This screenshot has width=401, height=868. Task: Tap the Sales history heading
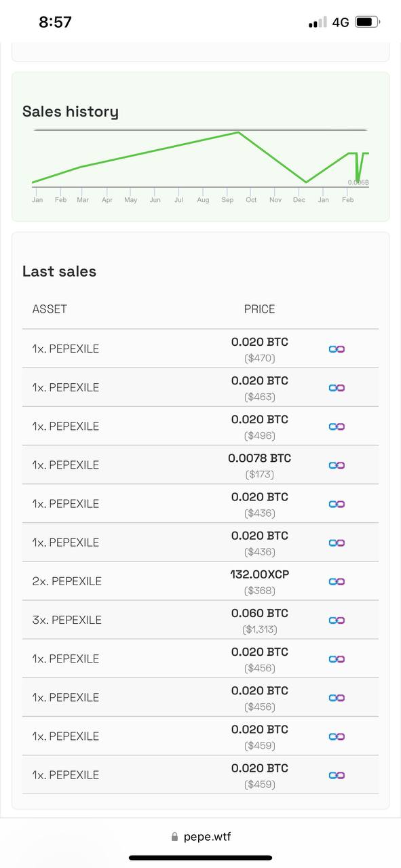[71, 112]
